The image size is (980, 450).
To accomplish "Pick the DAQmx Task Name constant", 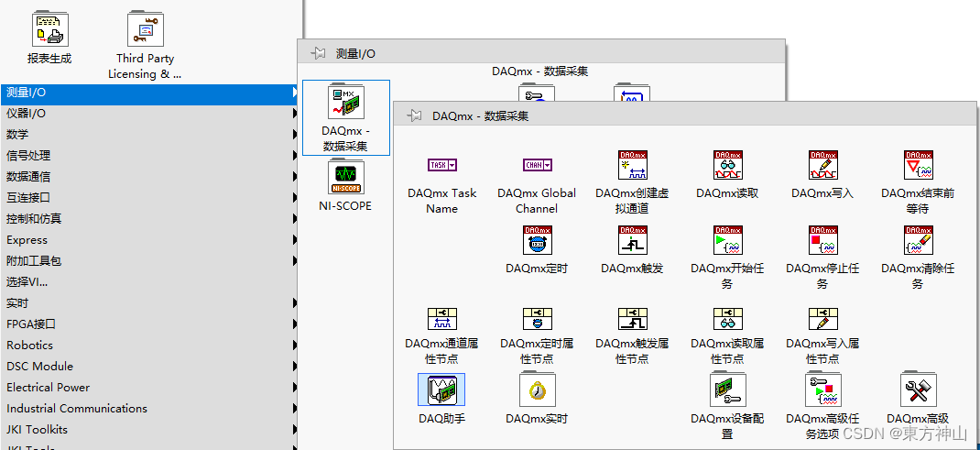I will tap(441, 165).
